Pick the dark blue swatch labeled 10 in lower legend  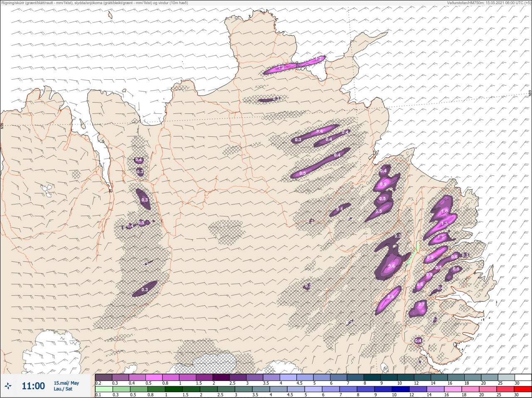click(x=400, y=389)
